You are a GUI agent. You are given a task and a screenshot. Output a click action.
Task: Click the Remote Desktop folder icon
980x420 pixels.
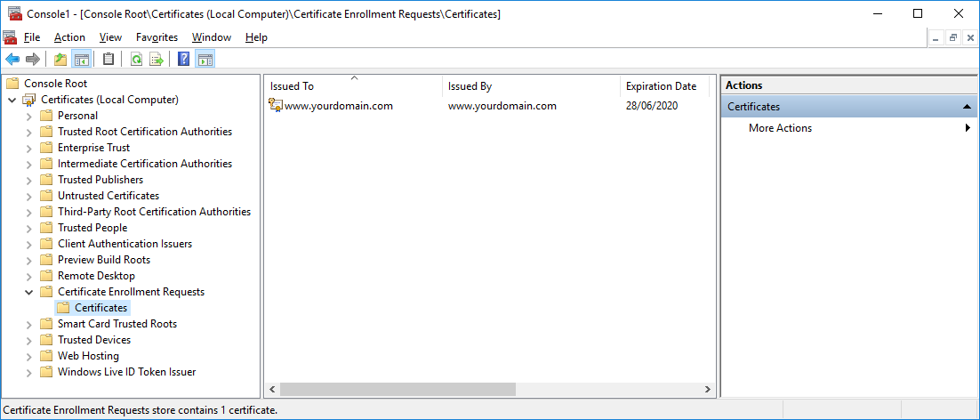46,276
